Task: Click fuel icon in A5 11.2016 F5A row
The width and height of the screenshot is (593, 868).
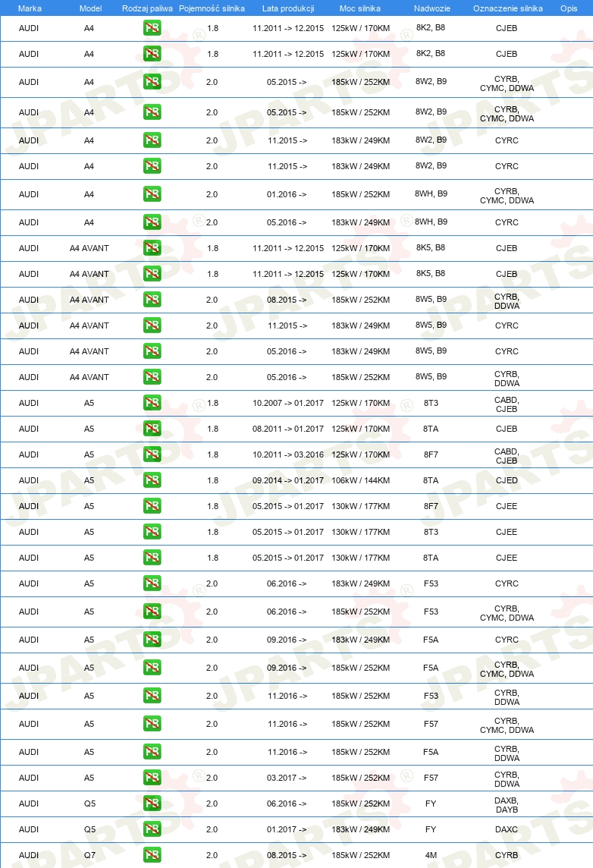Action: click(152, 753)
